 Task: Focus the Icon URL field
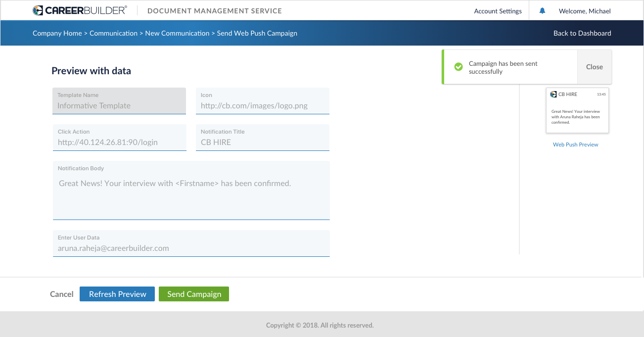[x=263, y=101]
